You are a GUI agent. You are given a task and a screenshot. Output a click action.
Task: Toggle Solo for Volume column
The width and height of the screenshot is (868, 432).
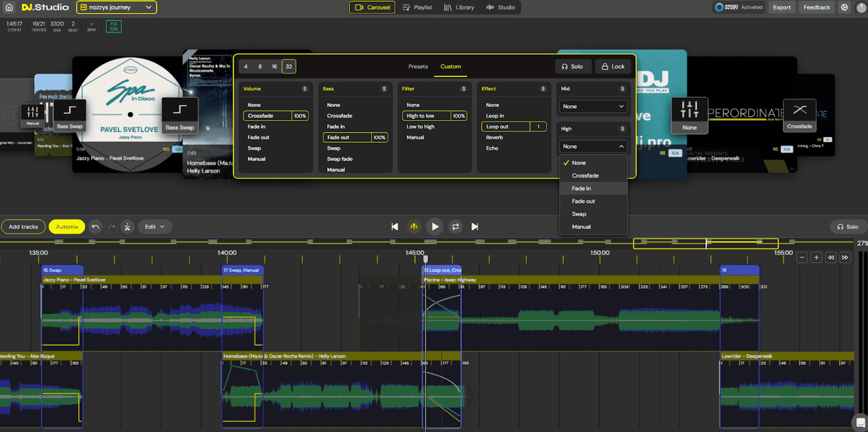304,89
